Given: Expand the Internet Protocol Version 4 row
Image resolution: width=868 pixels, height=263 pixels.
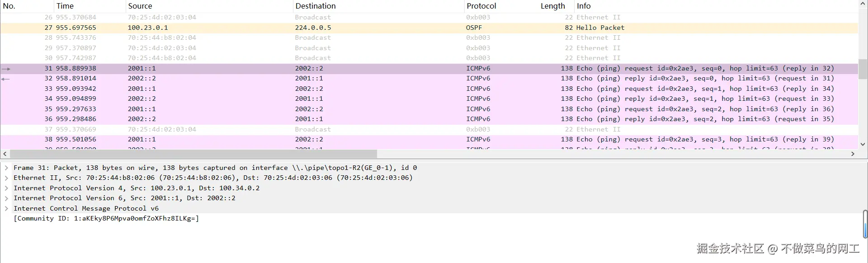Looking at the screenshot, I should coord(6,188).
